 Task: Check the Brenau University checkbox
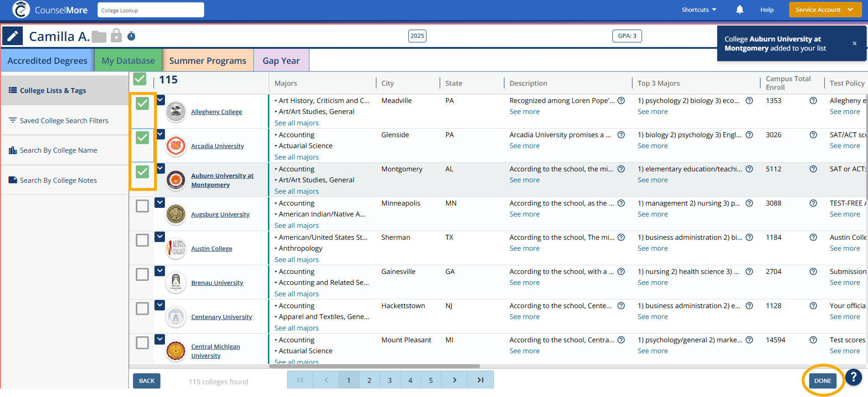pyautogui.click(x=142, y=274)
